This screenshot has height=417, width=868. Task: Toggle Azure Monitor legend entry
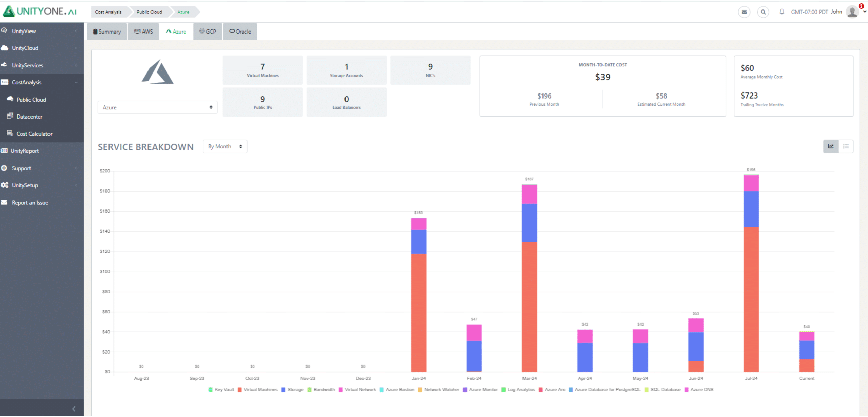pyautogui.click(x=480, y=390)
